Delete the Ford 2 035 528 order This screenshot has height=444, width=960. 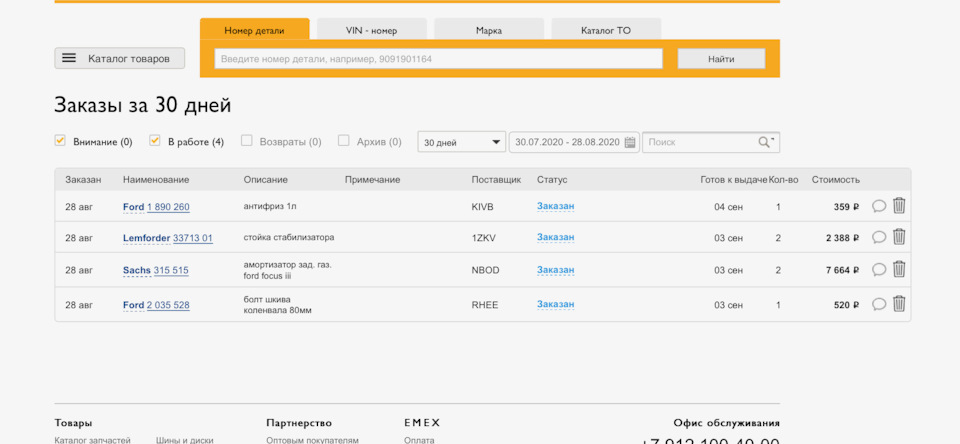click(899, 304)
